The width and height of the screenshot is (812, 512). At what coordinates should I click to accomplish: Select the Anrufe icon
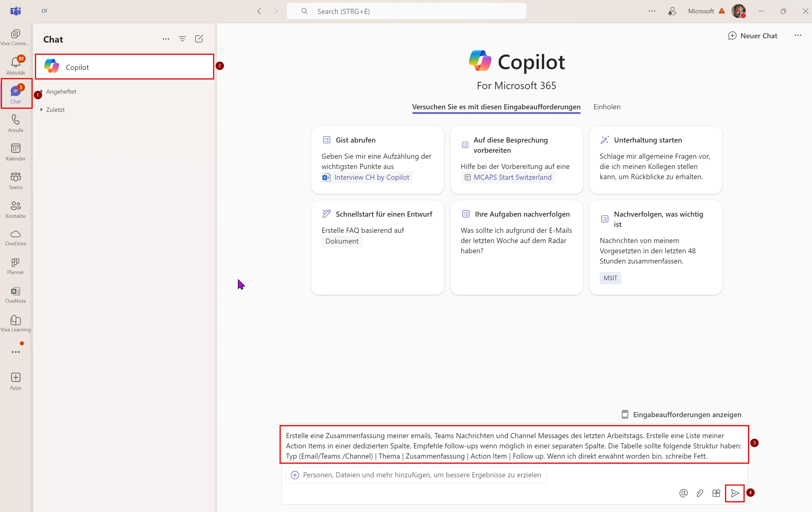(x=16, y=123)
